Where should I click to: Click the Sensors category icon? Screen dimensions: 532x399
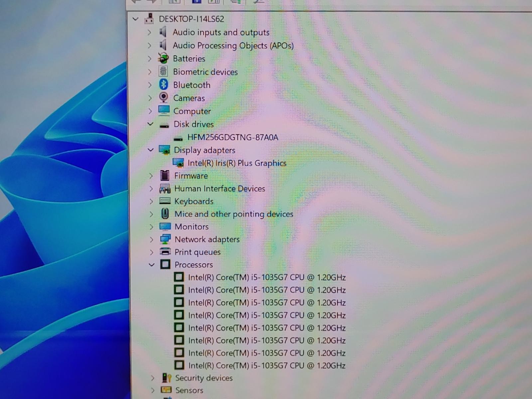[166, 390]
